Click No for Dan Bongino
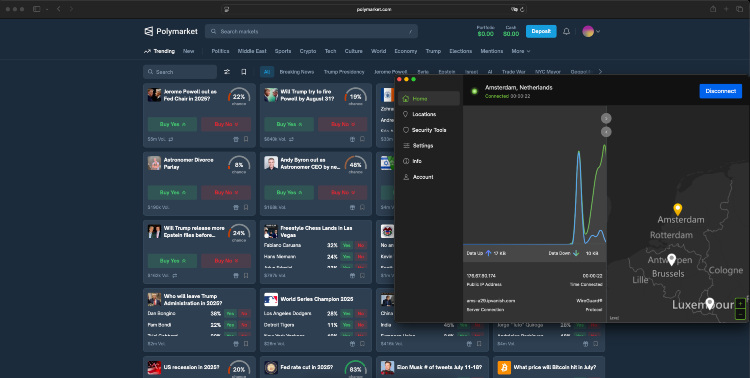750x378 pixels. (244, 313)
